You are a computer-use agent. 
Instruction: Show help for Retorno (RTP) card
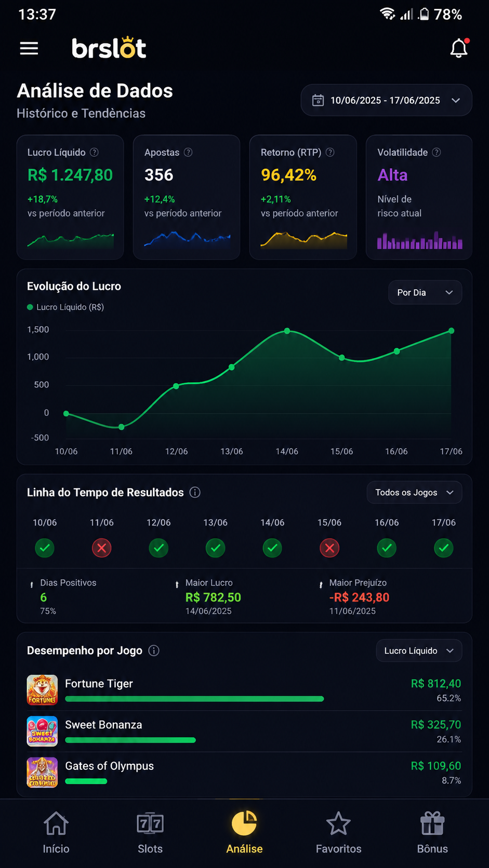tap(330, 152)
